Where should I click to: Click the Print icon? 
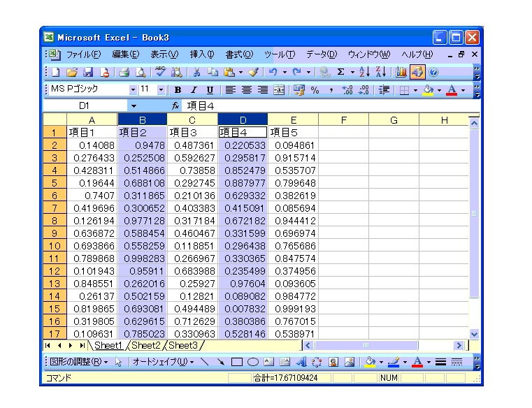pyautogui.click(x=124, y=72)
